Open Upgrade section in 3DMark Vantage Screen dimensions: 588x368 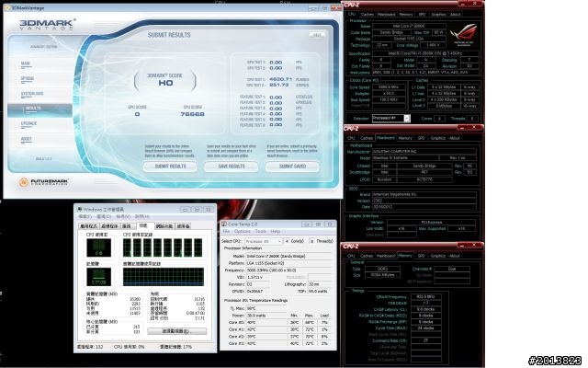tap(28, 123)
